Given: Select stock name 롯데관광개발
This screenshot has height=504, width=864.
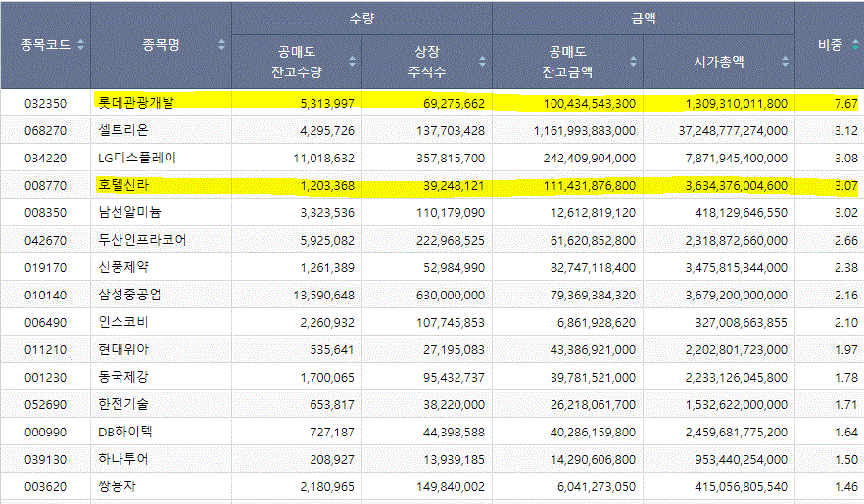Looking at the screenshot, I should (x=136, y=103).
